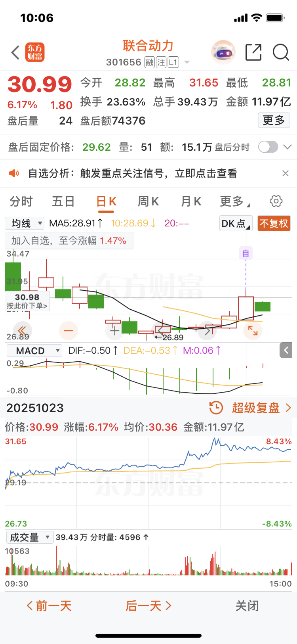Toggle the 盘后分时 switch
Screen dimensions: 297x644
coord(268,147)
